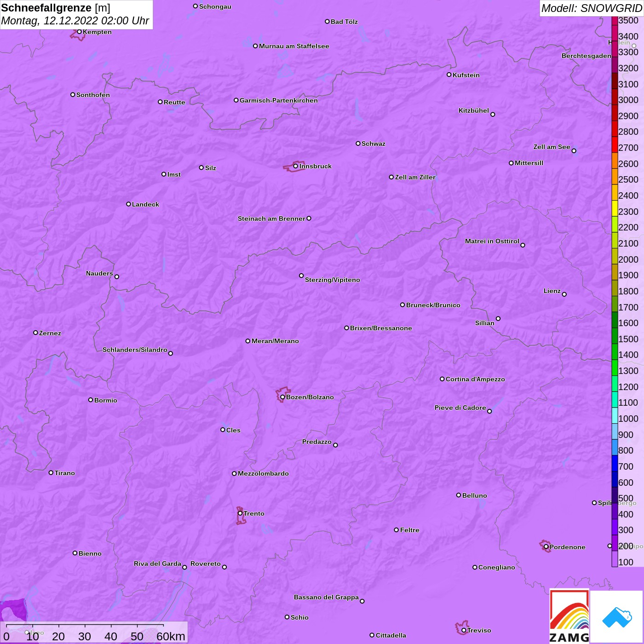The image size is (644, 644).
Task: Click the Sterzing/Vipiteno label
Action: point(333,280)
